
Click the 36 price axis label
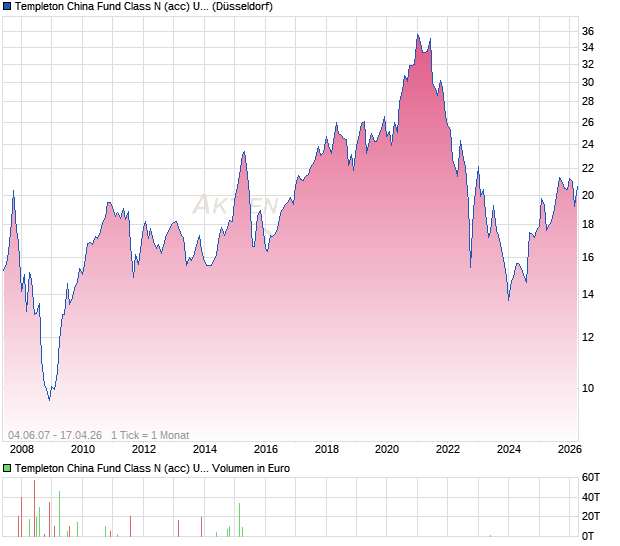tap(588, 31)
